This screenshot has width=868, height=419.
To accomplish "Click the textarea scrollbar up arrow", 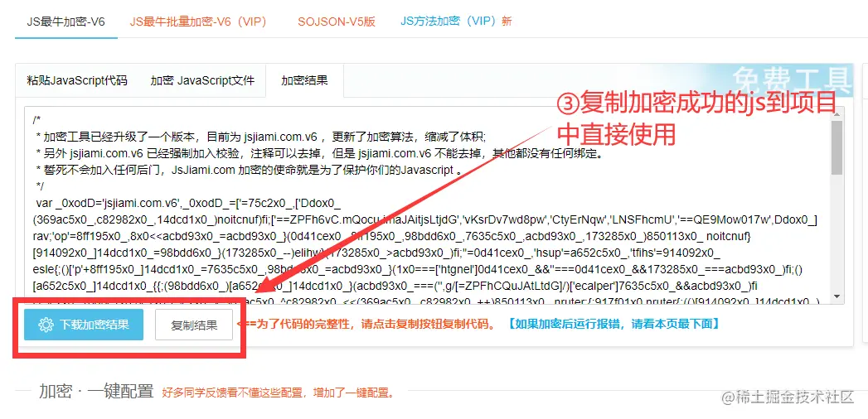I will [x=837, y=114].
